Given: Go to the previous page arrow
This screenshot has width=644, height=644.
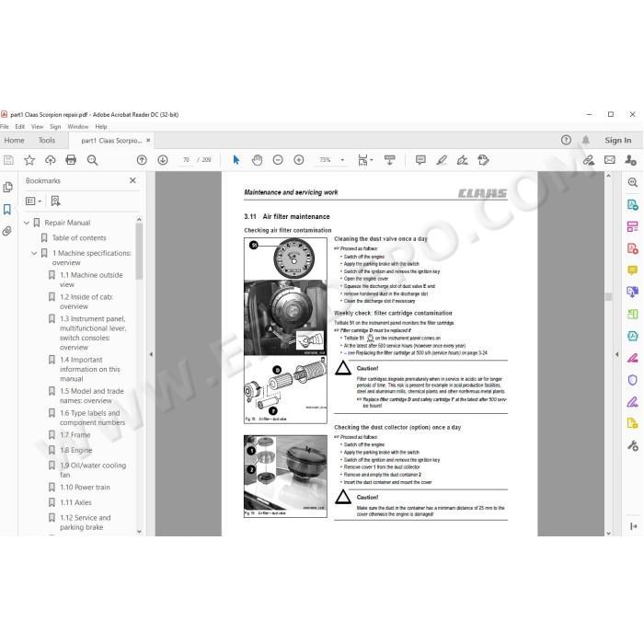Looking at the screenshot, I should click(142, 160).
